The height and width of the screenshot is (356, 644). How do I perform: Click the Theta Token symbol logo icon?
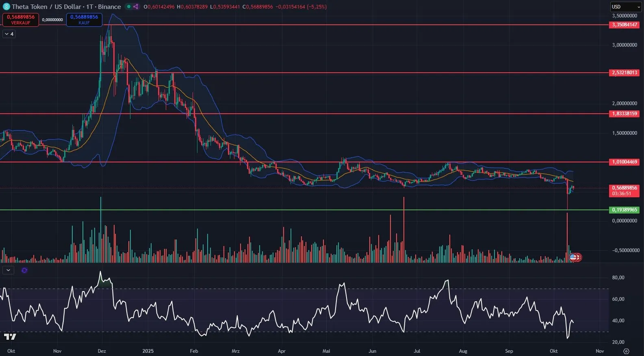point(6,6)
